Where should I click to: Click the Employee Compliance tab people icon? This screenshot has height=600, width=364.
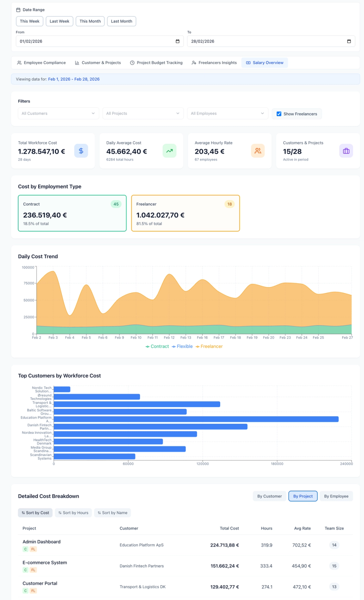19,63
